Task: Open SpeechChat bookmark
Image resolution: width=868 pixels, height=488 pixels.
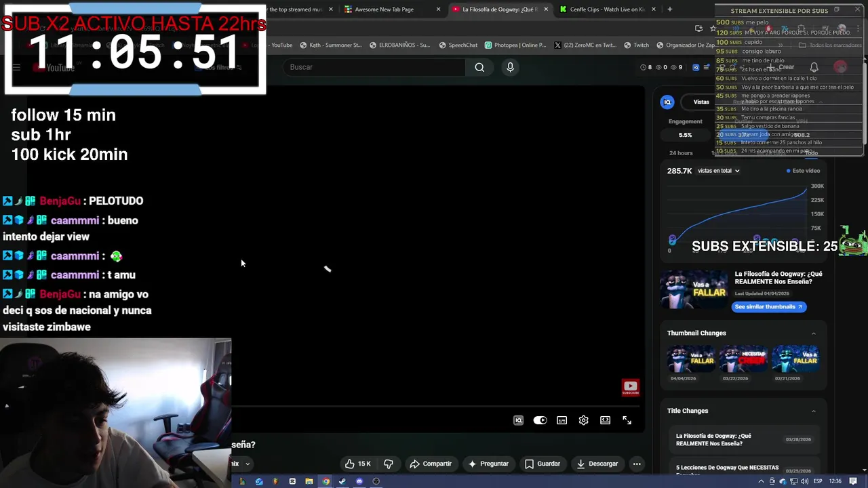Action: [x=458, y=45]
